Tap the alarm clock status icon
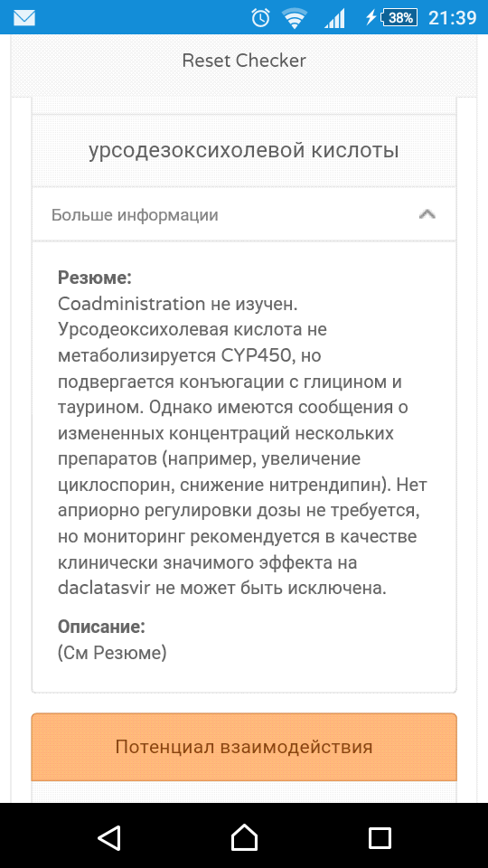 pyautogui.click(x=260, y=18)
